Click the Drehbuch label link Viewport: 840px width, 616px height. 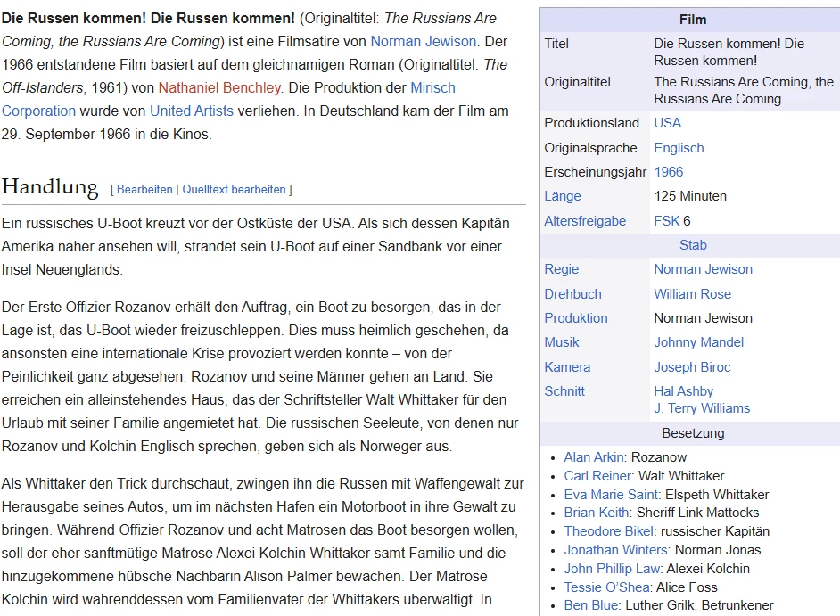click(572, 294)
